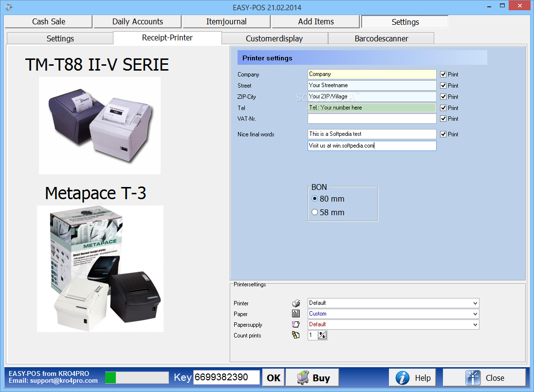Click the Count prints spinner arrows
The image size is (534, 392).
(322, 335)
